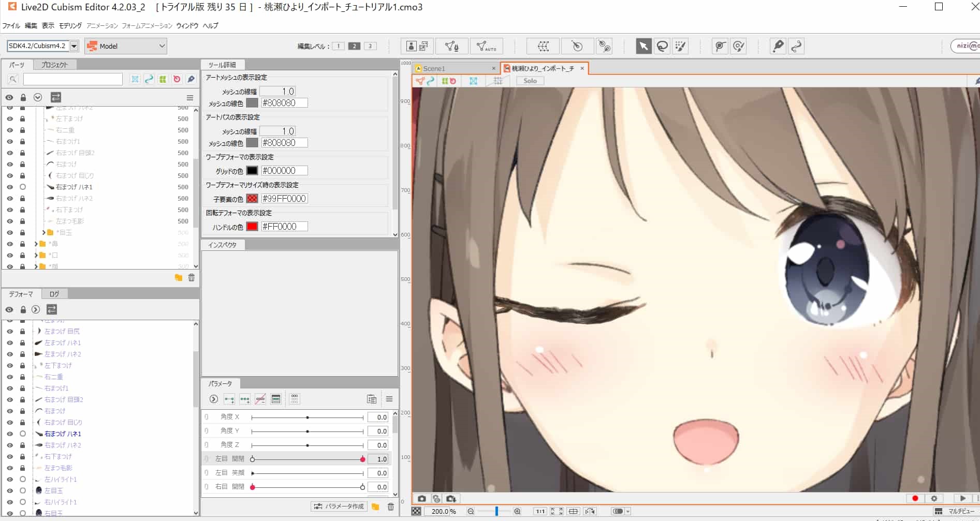Click the zoom in magnifier icon
The image size is (980, 521).
coord(517,511)
